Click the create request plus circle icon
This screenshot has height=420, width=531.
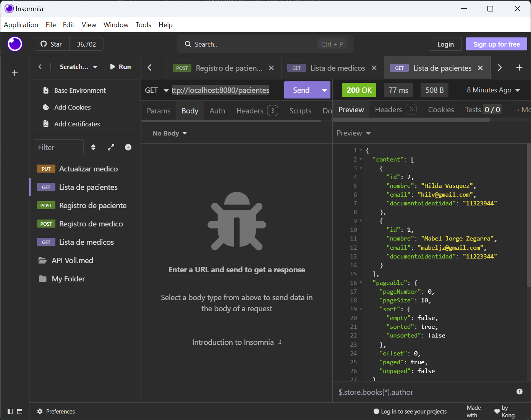(x=128, y=147)
